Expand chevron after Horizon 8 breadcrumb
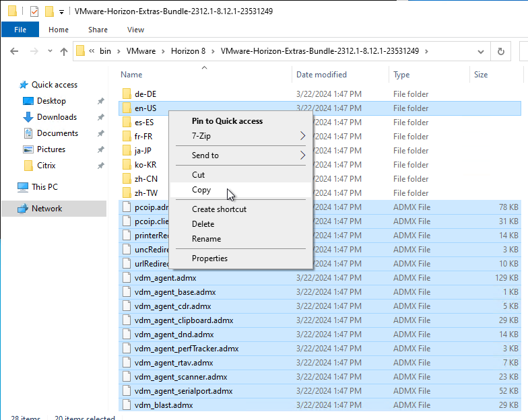This screenshot has height=420, width=528. (x=213, y=51)
